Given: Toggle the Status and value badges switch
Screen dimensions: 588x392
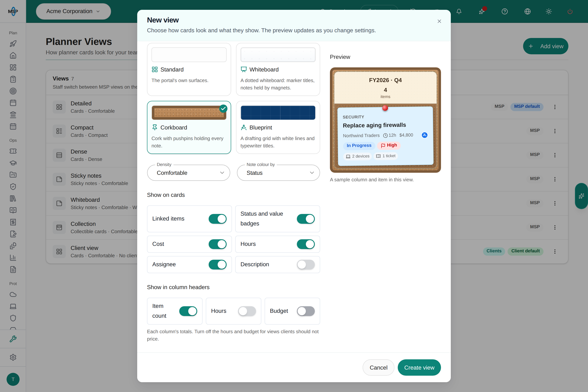Looking at the screenshot, I should [306, 219].
